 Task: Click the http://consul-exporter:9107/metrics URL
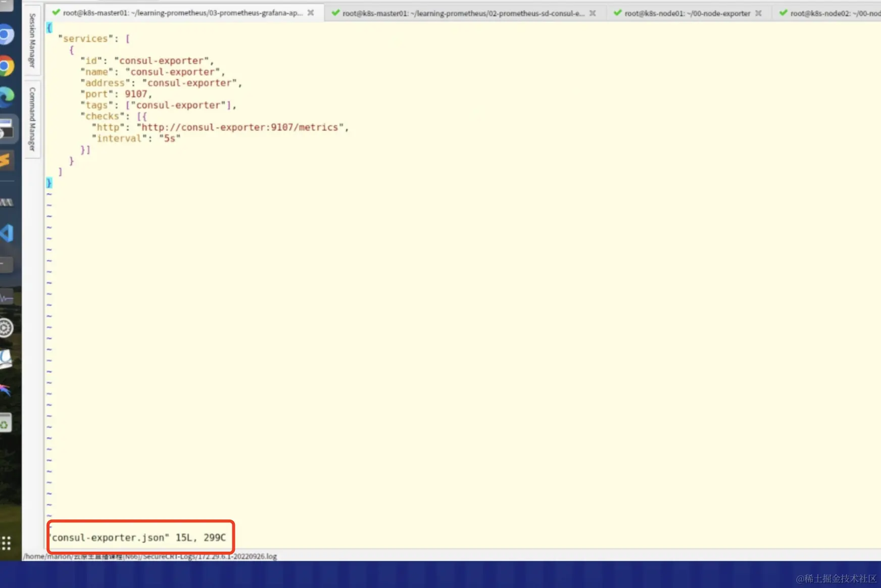point(240,127)
